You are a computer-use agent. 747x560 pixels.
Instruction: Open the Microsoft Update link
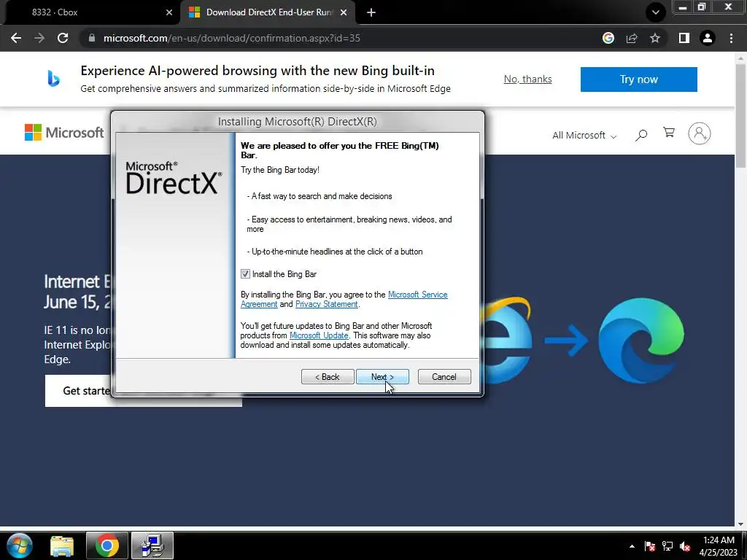click(319, 335)
